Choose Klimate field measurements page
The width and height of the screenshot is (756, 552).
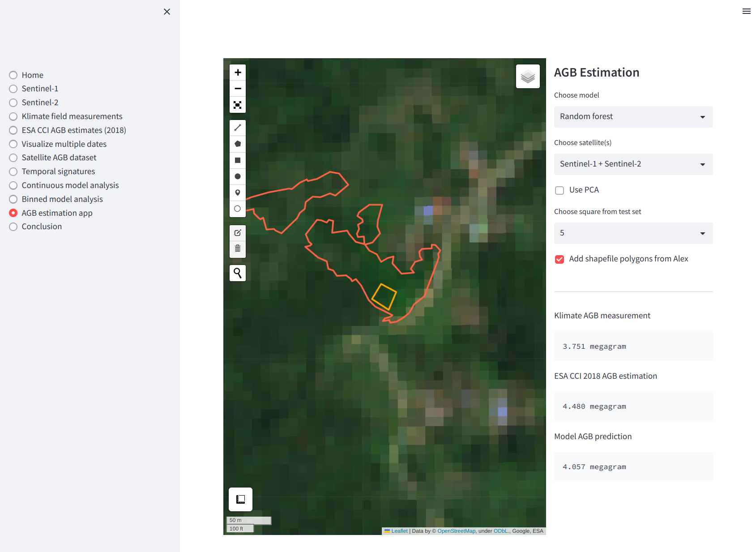66,116
